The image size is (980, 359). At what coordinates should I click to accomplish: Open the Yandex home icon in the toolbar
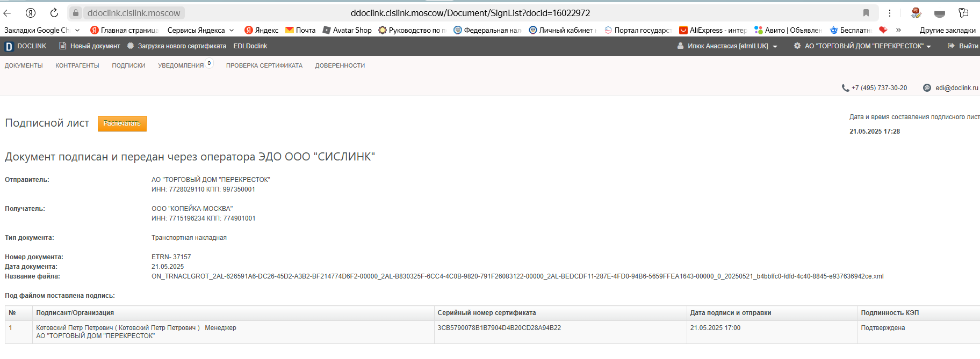pyautogui.click(x=31, y=13)
